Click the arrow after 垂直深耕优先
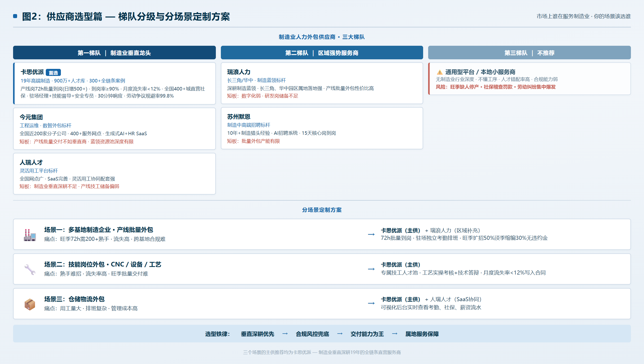This screenshot has height=364, width=644. [x=285, y=334]
